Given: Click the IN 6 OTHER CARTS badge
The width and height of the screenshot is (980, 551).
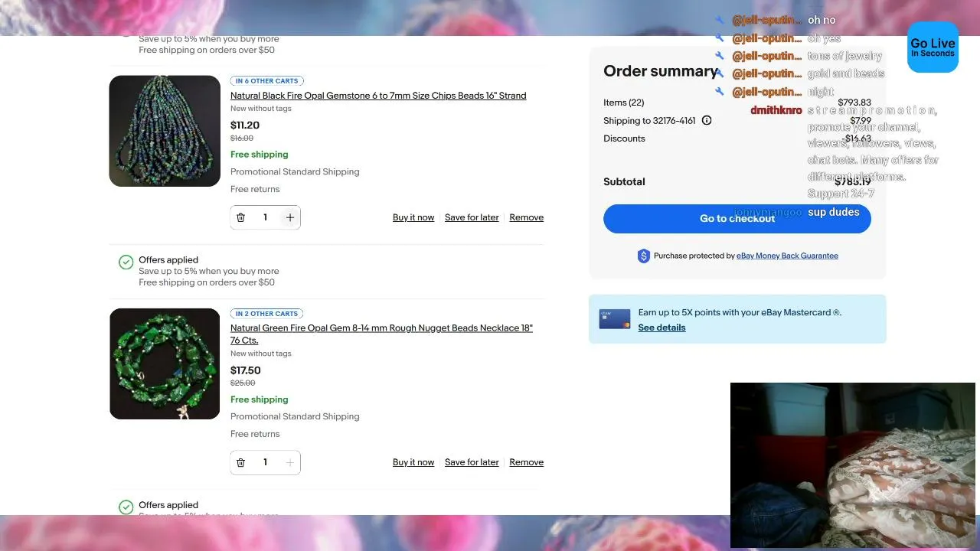Looking at the screenshot, I should point(267,80).
